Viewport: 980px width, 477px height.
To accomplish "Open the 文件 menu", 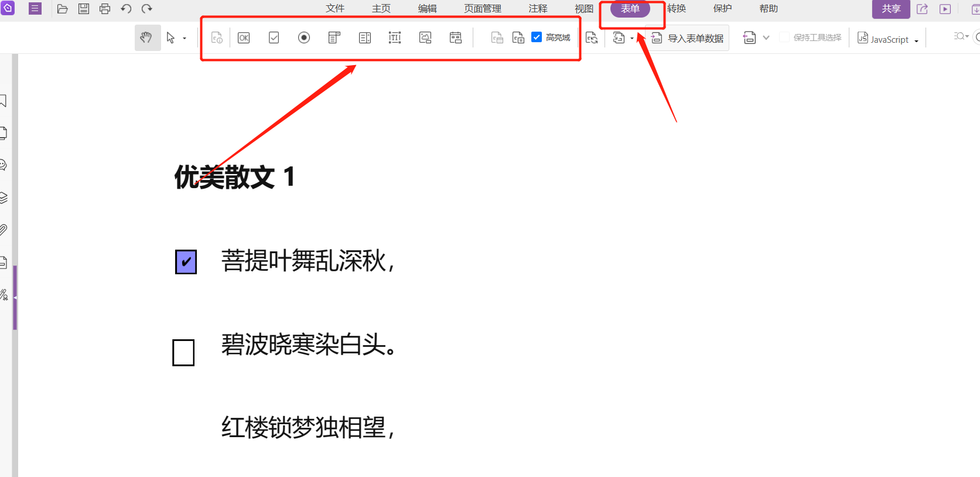I will (335, 9).
